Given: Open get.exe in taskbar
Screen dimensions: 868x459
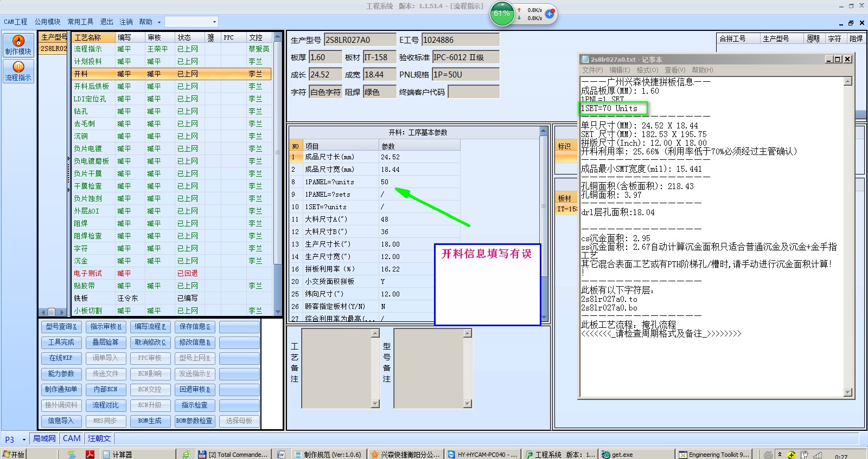Looking at the screenshot, I should (636, 454).
